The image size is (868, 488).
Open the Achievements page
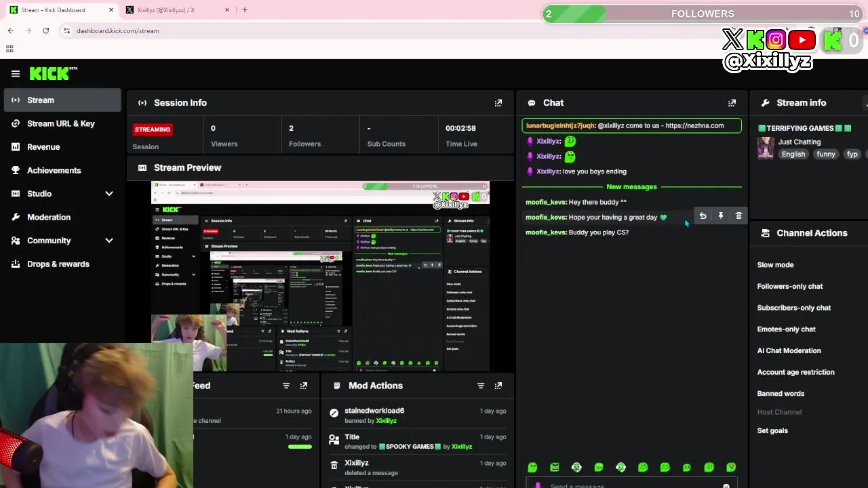[x=62, y=171]
